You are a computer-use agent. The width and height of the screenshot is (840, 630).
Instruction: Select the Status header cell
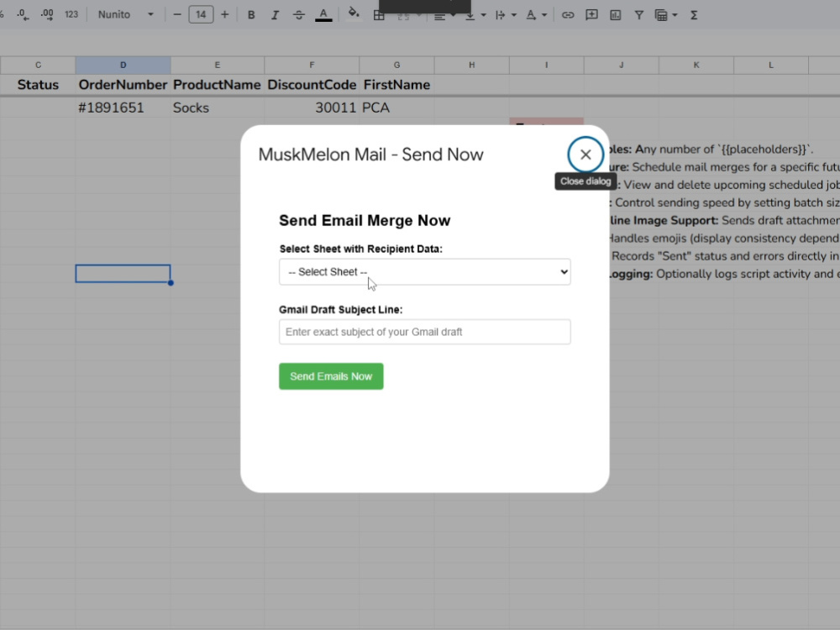coord(38,85)
